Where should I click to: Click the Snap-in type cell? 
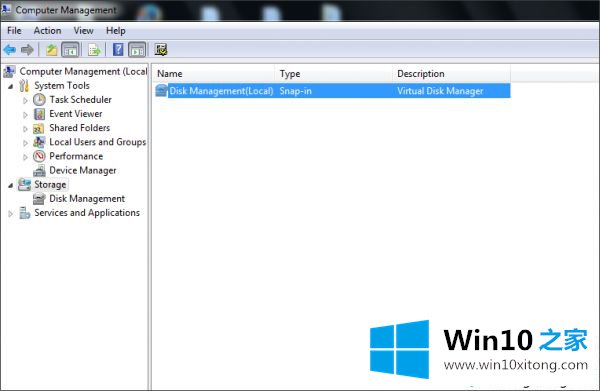coord(295,91)
